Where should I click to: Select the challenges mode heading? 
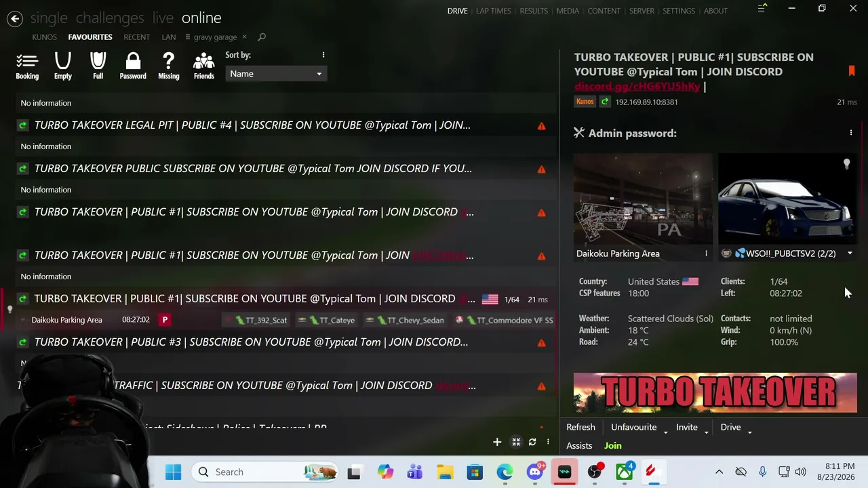(110, 18)
